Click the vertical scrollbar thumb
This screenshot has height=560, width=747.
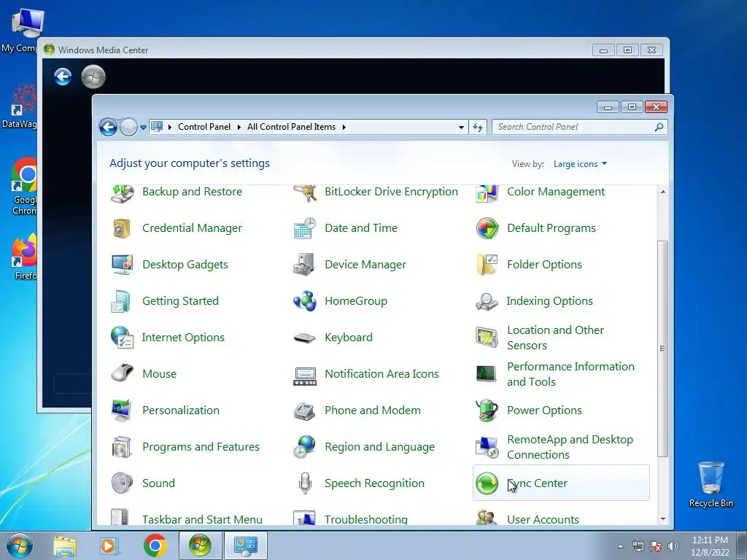[662, 349]
